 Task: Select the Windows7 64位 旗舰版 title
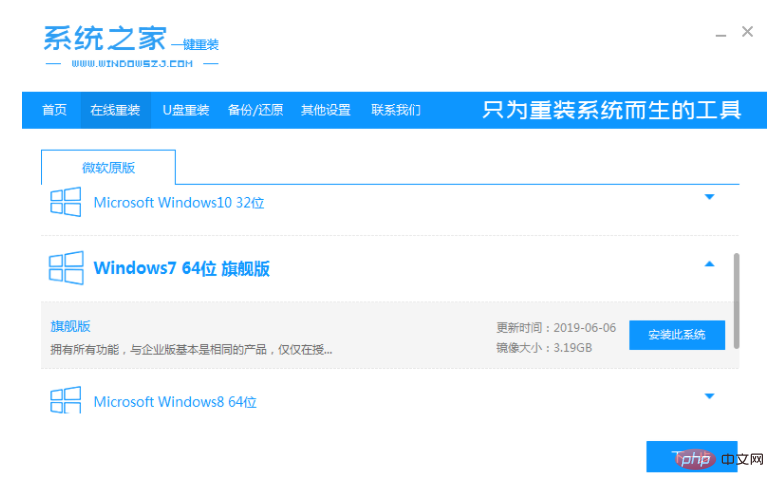(182, 268)
